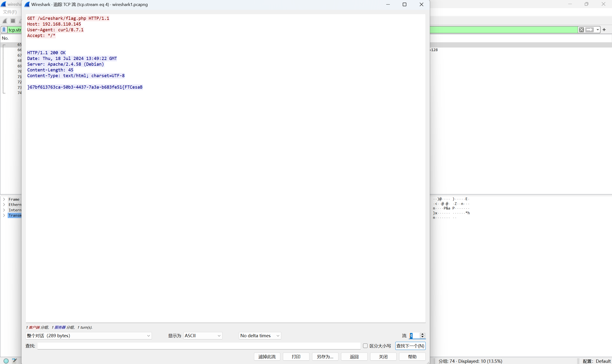Open capture file properties notepad icon
Image resolution: width=612 pixels, height=364 pixels.
15,361
